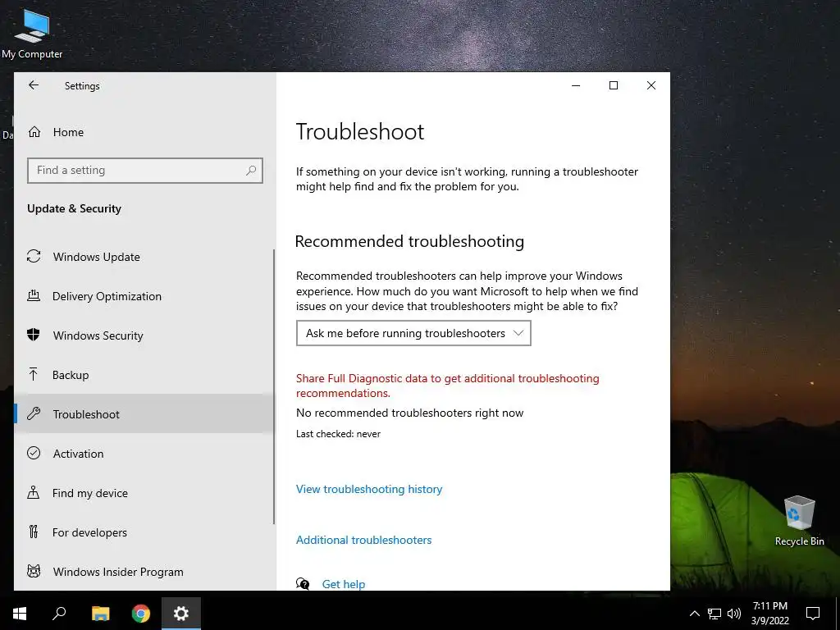Click the Get help link
The height and width of the screenshot is (630, 840).
pos(344,584)
